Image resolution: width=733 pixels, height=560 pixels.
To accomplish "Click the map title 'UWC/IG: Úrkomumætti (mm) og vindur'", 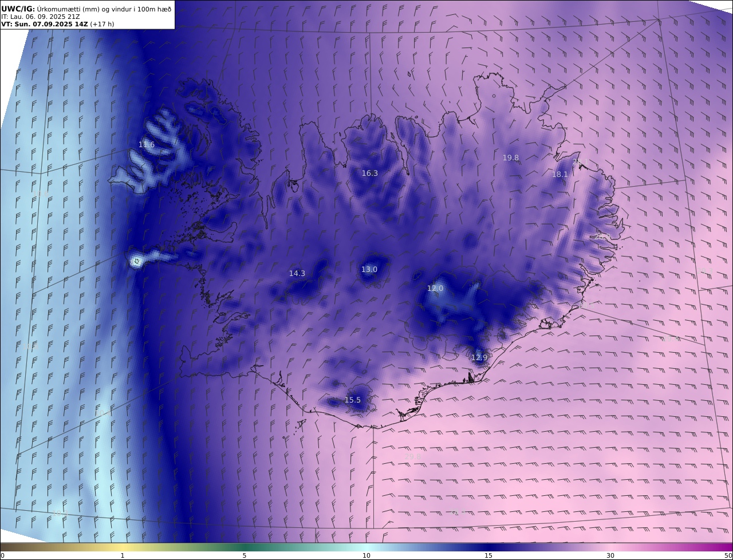I will pyautogui.click(x=86, y=9).
